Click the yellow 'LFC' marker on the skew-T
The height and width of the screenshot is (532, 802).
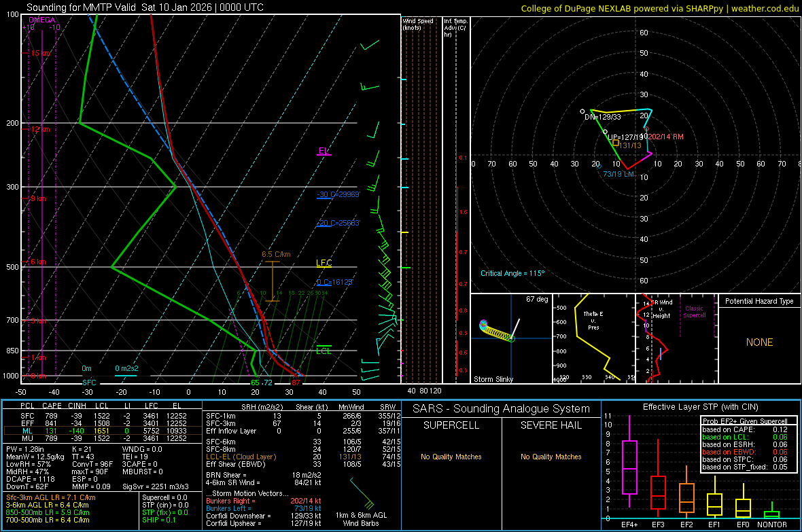coord(324,263)
